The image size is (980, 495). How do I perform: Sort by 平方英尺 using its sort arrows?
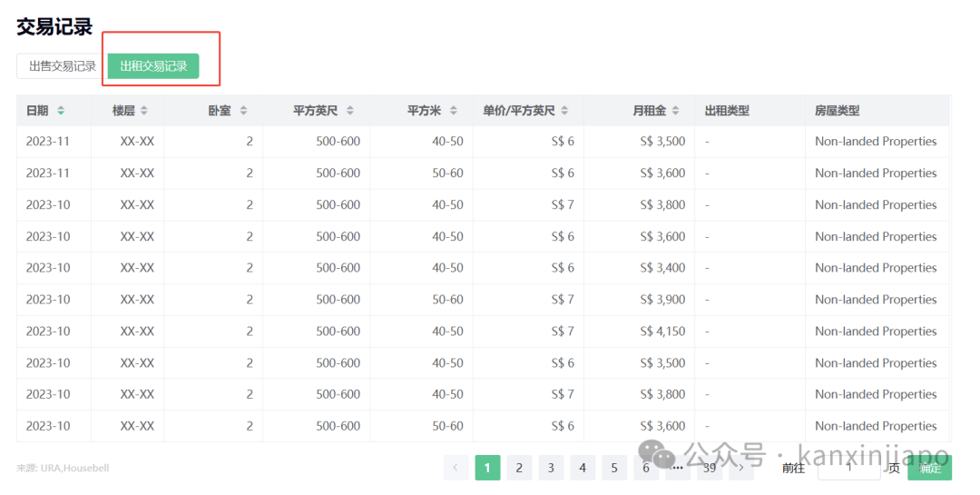(x=350, y=111)
